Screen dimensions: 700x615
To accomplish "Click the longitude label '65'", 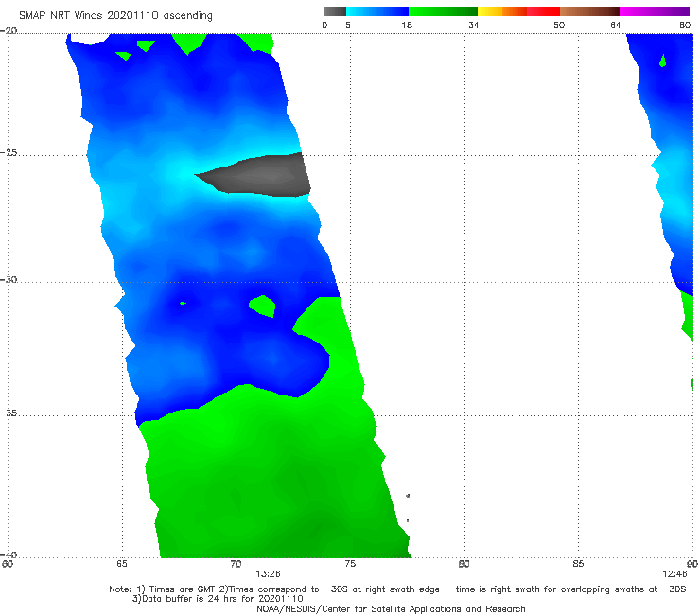I will click(x=122, y=564).
